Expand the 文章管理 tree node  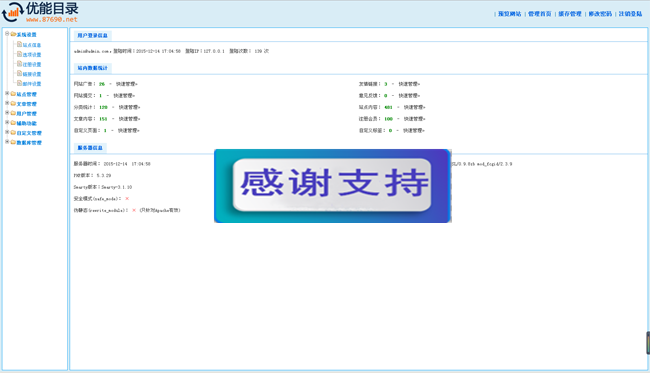point(7,103)
